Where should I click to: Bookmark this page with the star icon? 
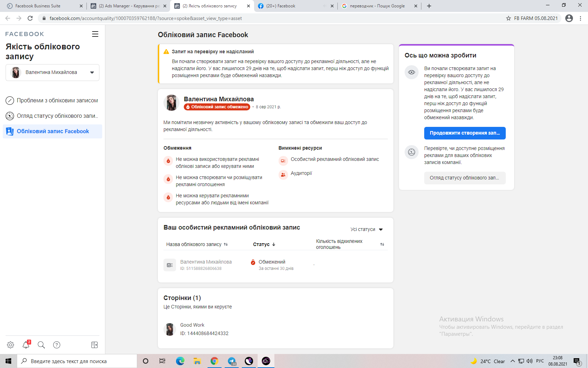(509, 18)
